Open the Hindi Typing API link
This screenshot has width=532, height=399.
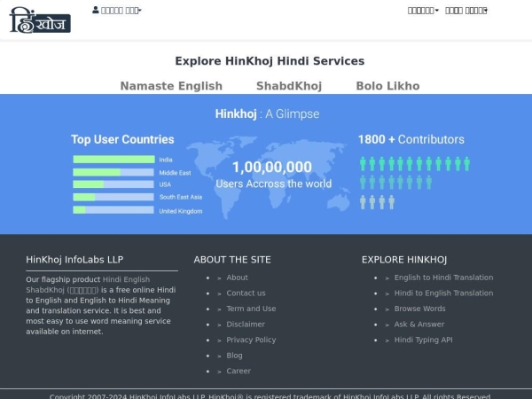(x=423, y=340)
